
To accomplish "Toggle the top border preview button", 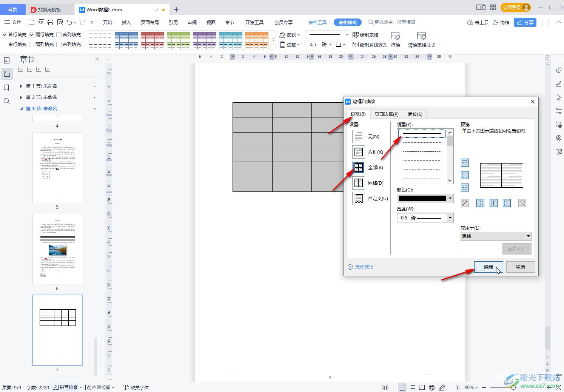I will pyautogui.click(x=465, y=163).
